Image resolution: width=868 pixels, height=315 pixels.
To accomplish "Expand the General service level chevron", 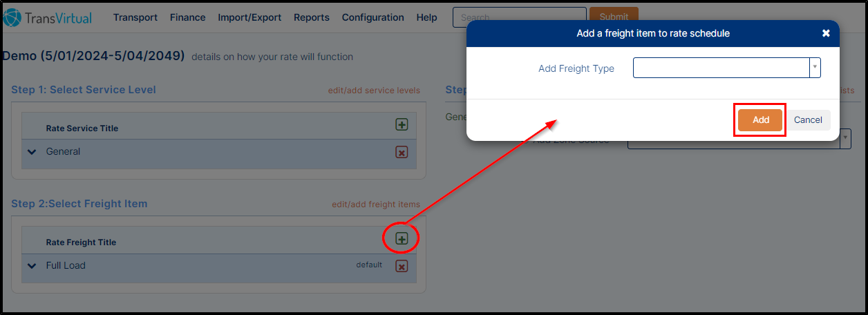I will [x=31, y=152].
